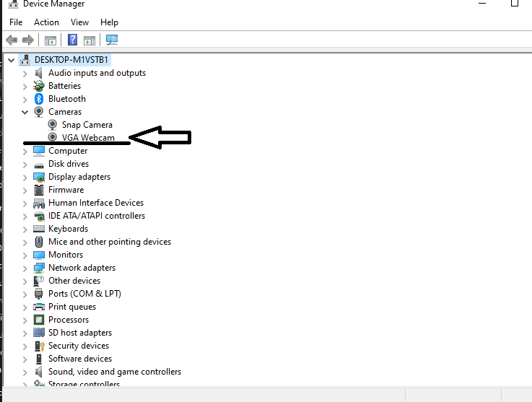Click the Disk drives icon
The width and height of the screenshot is (532, 402).
click(39, 165)
